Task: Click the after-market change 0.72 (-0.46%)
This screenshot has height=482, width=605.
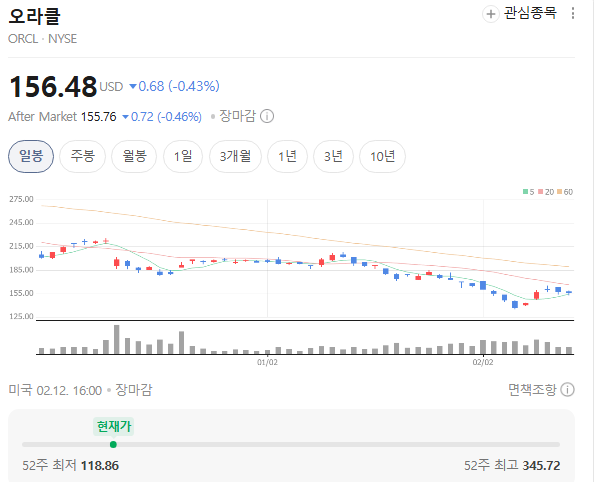Action: coord(162,117)
